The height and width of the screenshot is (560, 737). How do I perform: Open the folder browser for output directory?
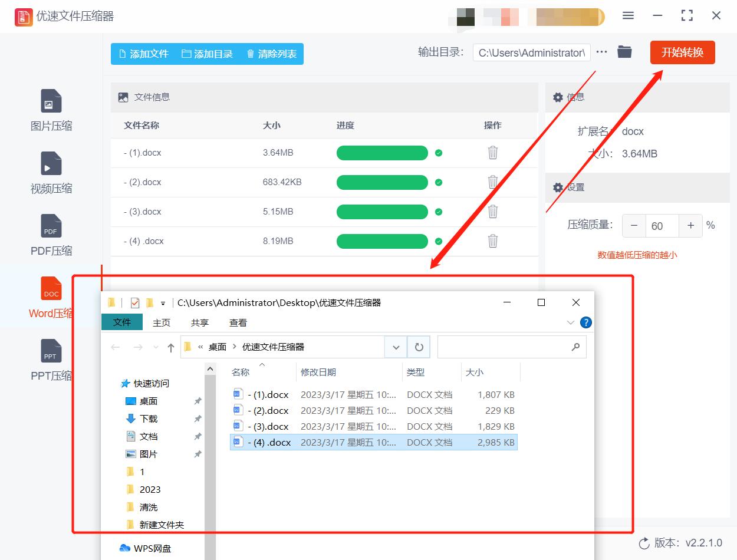pyautogui.click(x=624, y=52)
